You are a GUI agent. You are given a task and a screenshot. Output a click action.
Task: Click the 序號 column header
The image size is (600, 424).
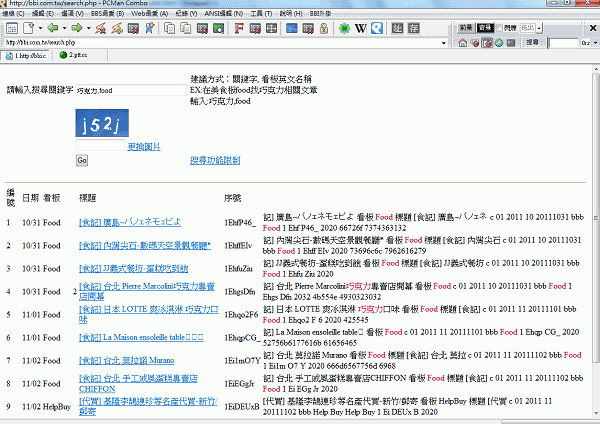233,198
